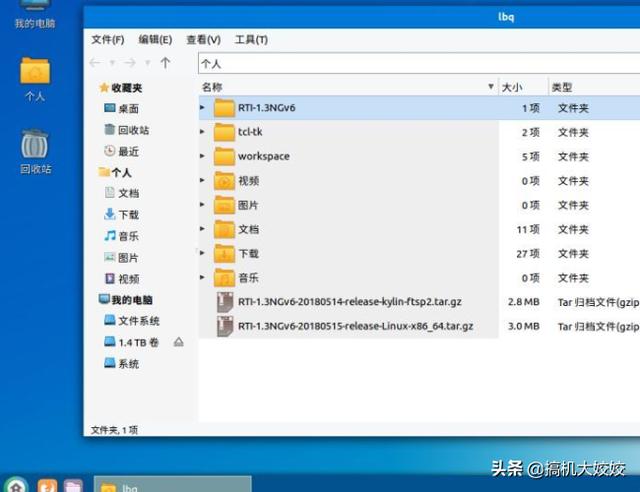Open the 1.4 TB 卷 drive

[131, 342]
